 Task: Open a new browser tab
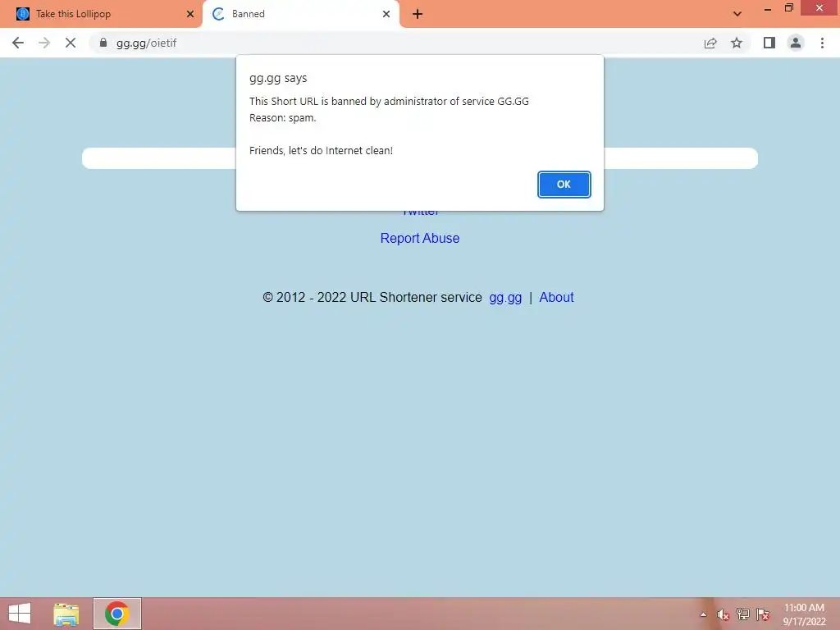(x=418, y=14)
